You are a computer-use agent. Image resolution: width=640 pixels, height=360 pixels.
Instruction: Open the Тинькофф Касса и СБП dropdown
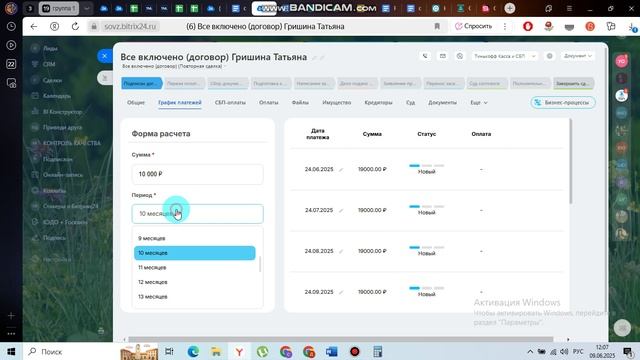coord(505,56)
